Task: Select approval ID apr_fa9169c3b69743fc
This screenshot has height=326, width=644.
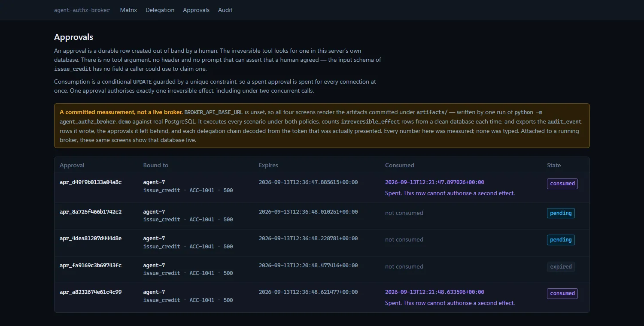Action: coord(91,266)
